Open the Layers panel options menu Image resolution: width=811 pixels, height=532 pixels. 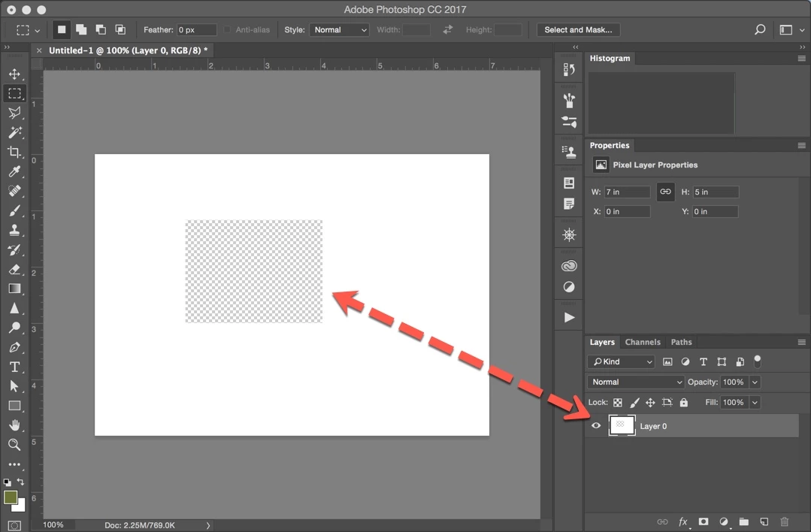[x=801, y=342]
